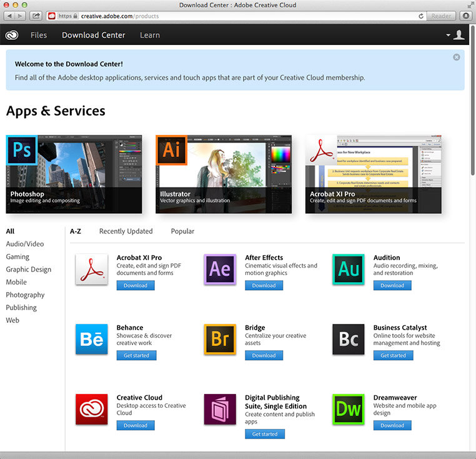Sort apps by Recently Updated
Image resolution: width=476 pixels, height=459 pixels.
point(126,231)
